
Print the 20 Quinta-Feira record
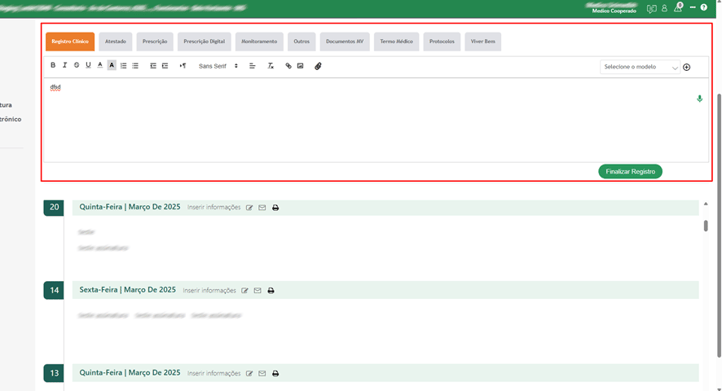tap(275, 208)
